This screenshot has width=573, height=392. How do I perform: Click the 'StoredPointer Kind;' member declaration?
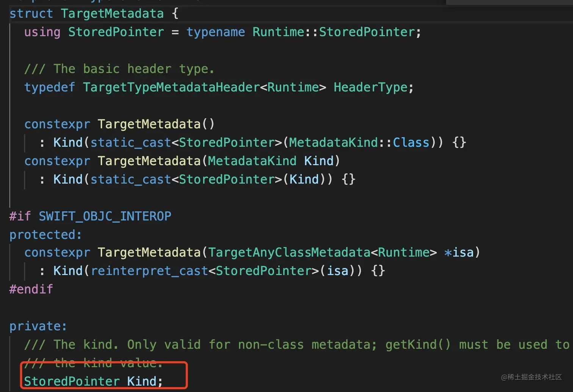(93, 381)
